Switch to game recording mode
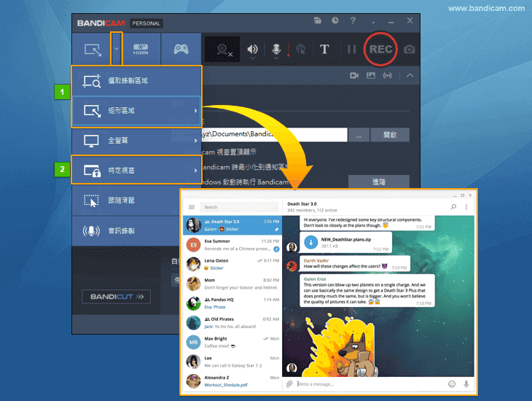This screenshot has width=532, height=401. click(181, 50)
